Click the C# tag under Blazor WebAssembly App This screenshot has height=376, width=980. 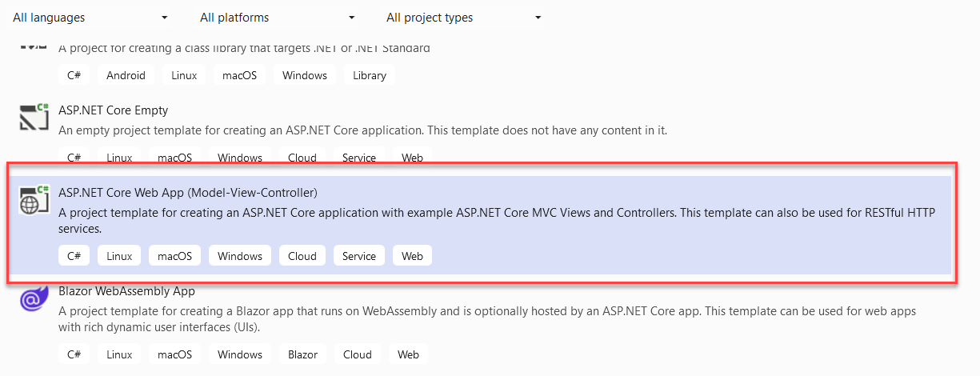tap(74, 354)
